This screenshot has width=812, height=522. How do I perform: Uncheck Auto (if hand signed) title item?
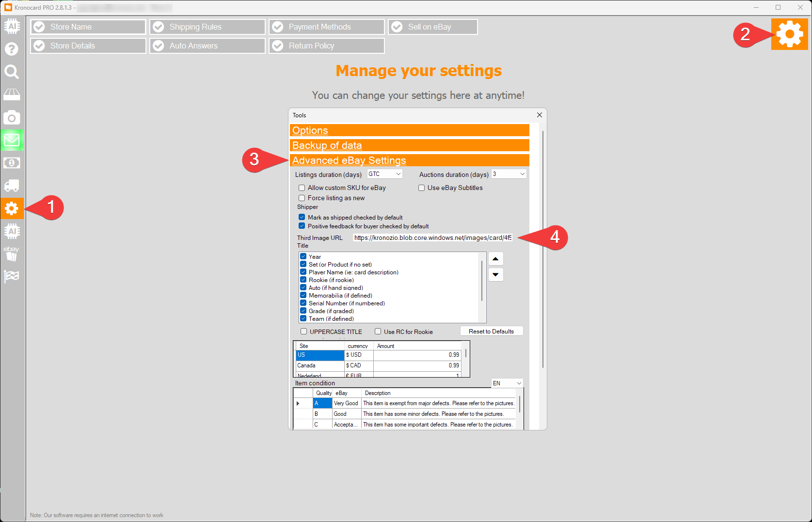[x=303, y=287]
